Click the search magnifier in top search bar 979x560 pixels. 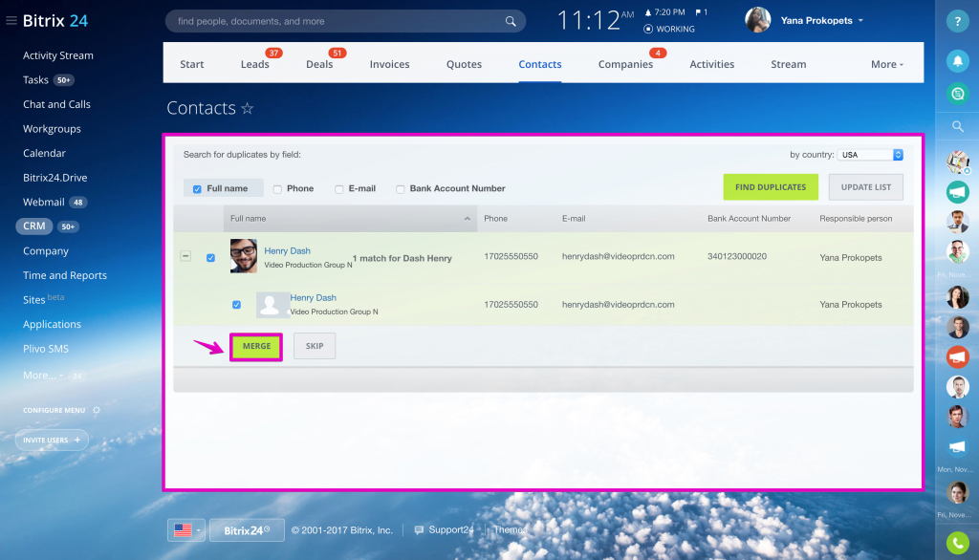pos(511,21)
